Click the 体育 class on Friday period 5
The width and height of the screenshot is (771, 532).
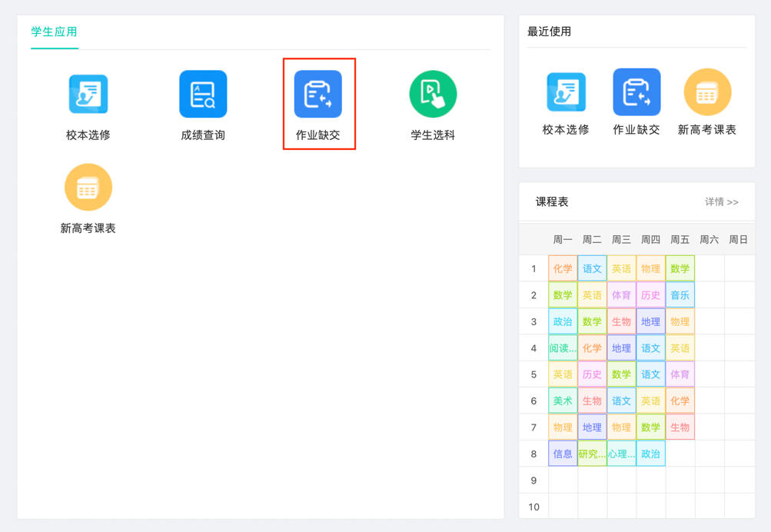[680, 374]
